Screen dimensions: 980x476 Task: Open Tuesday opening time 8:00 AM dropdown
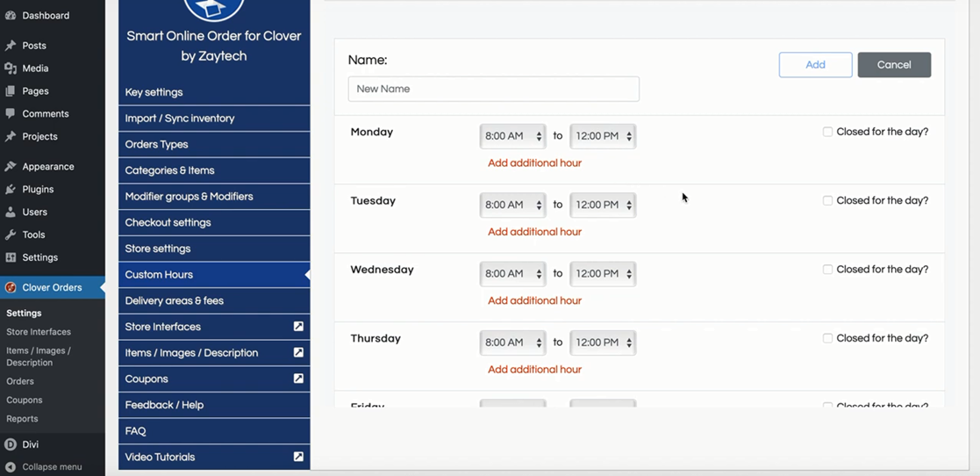click(512, 206)
